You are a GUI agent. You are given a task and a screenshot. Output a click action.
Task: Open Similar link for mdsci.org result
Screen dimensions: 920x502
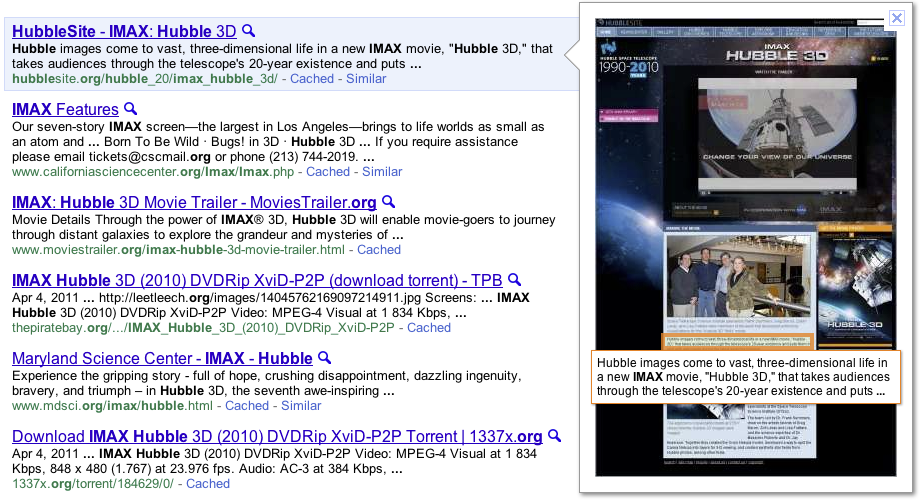301,406
